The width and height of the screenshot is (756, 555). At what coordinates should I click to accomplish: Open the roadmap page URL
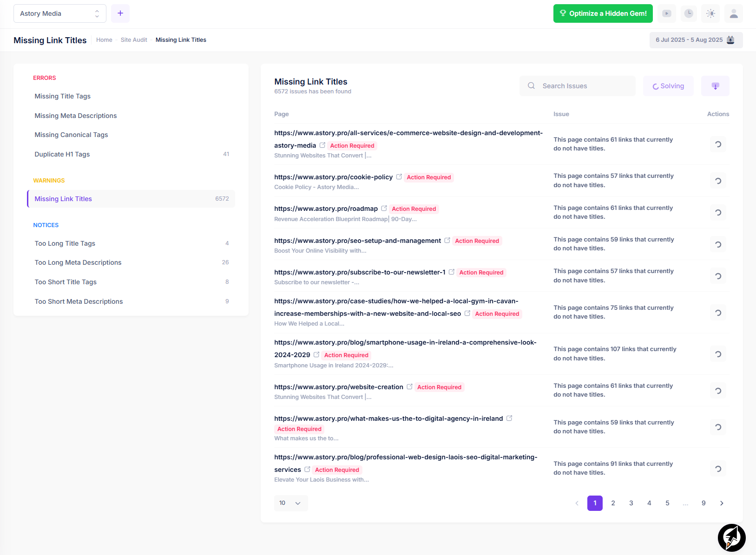coord(326,209)
